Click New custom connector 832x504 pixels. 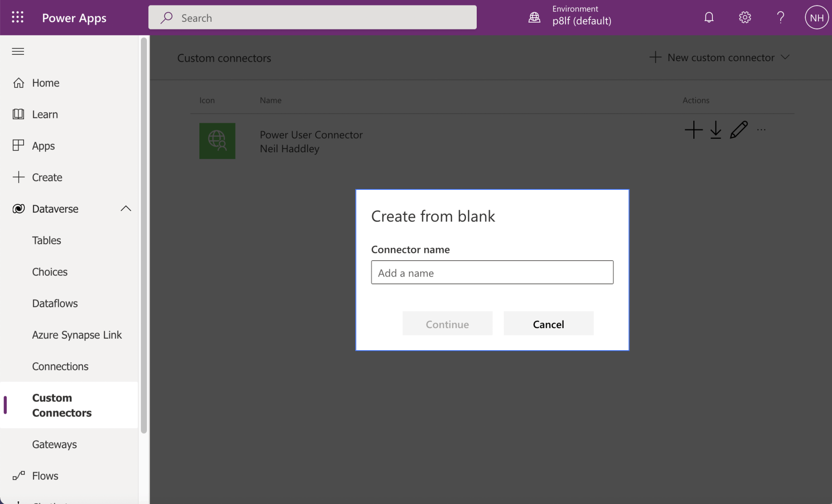coord(721,57)
